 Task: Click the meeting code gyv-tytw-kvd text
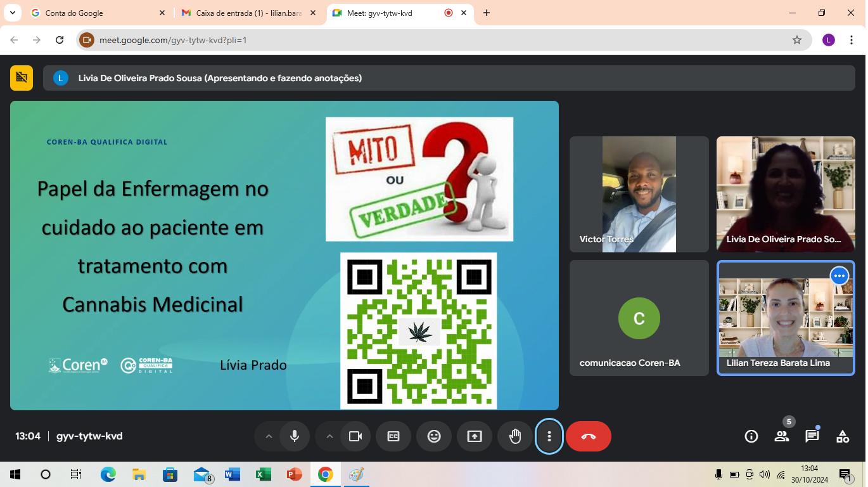89,436
